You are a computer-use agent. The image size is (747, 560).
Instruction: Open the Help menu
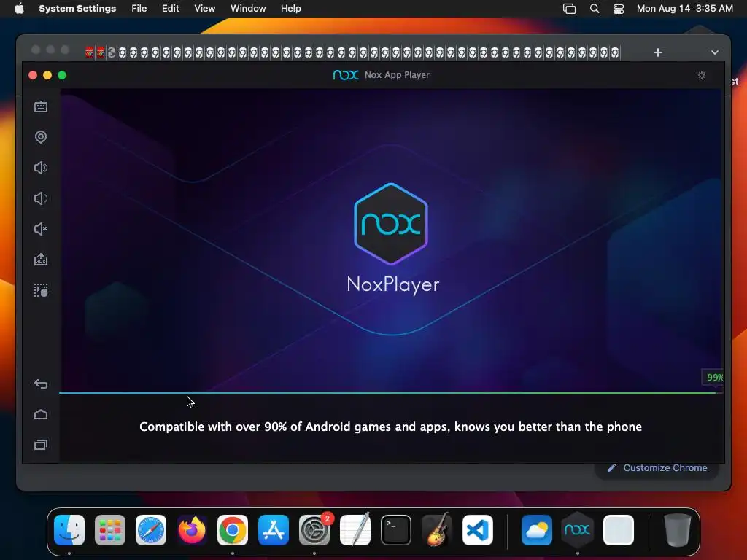coord(290,9)
